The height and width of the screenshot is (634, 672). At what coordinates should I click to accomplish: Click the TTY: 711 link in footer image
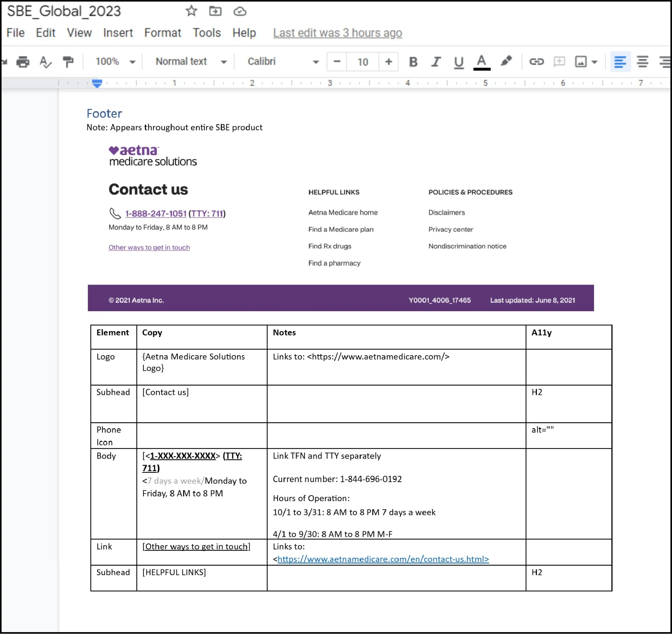207,213
